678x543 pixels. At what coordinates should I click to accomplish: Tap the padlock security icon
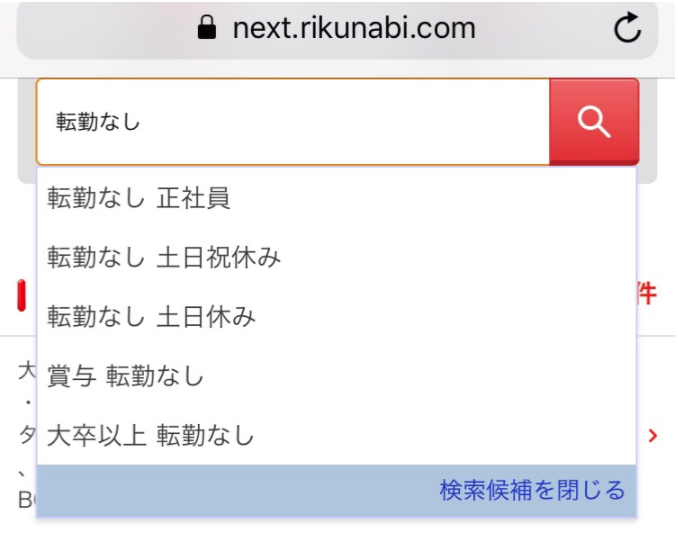coord(207,28)
